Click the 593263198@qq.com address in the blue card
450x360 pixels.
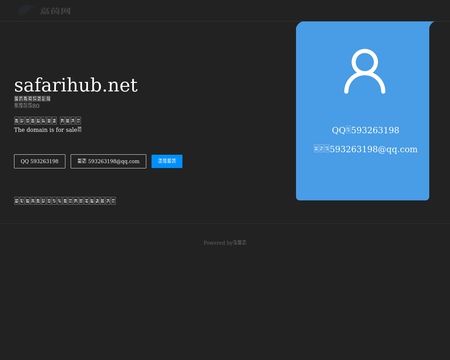(365, 149)
